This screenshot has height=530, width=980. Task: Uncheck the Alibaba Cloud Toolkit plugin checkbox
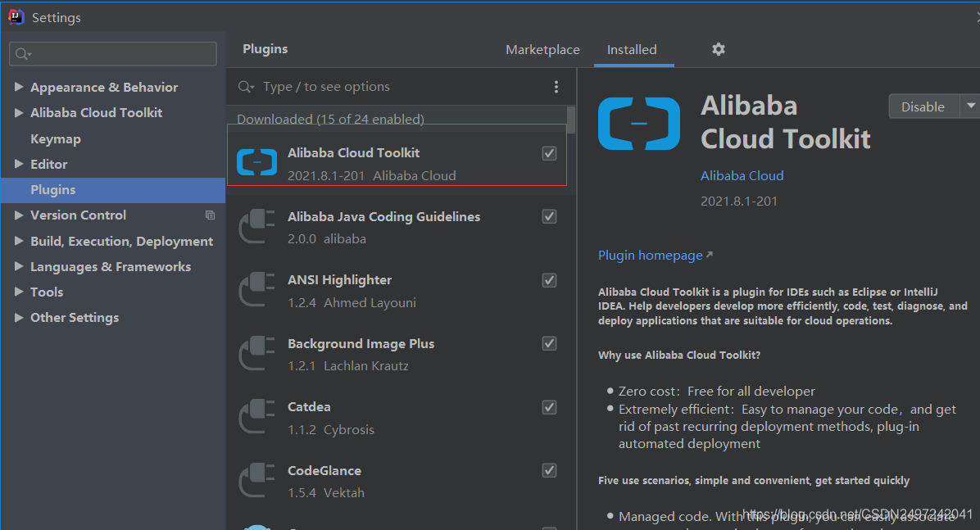click(549, 153)
